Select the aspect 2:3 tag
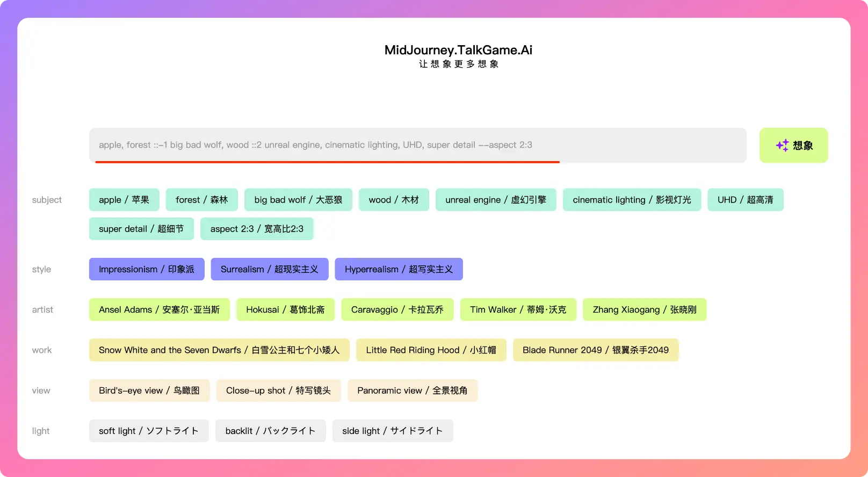The height and width of the screenshot is (477, 868). (x=257, y=229)
